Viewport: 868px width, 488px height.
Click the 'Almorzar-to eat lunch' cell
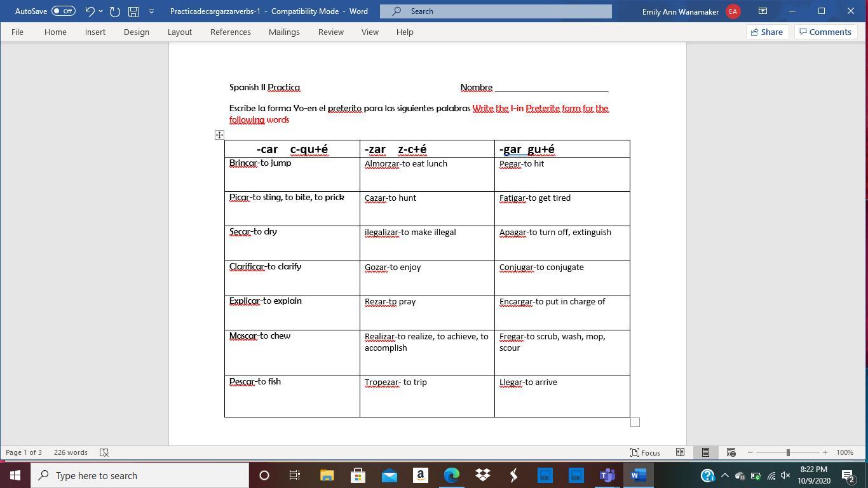427,174
